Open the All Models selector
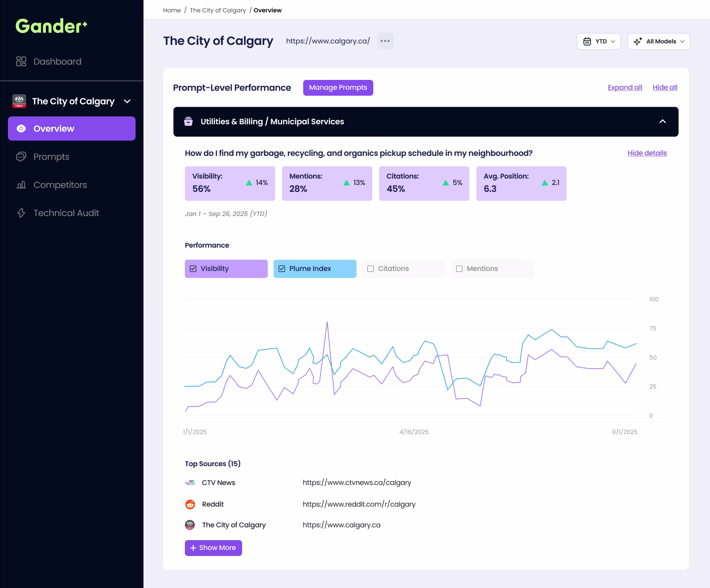This screenshot has width=710, height=588. click(x=659, y=41)
